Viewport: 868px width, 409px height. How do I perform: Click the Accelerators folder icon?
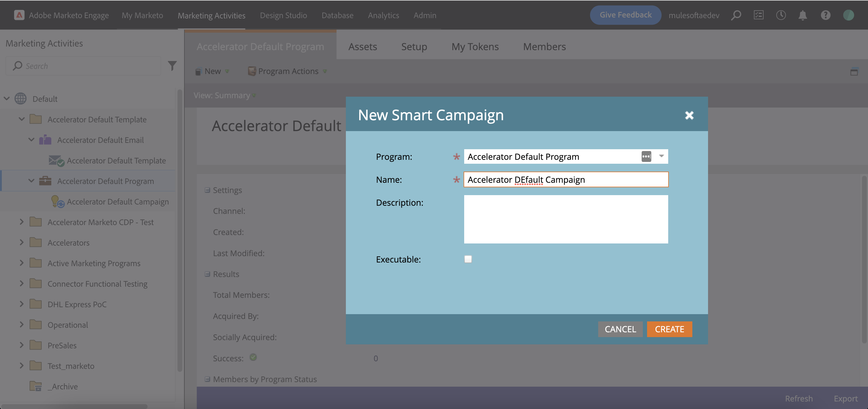coord(36,242)
